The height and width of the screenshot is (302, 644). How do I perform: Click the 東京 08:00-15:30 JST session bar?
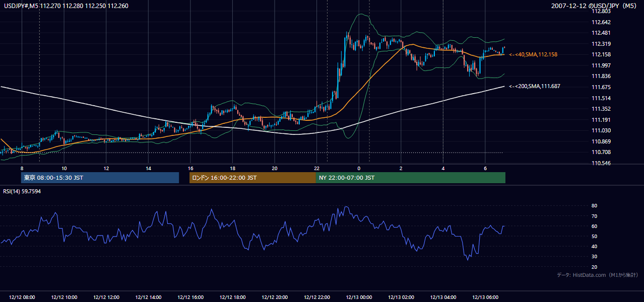click(x=100, y=178)
